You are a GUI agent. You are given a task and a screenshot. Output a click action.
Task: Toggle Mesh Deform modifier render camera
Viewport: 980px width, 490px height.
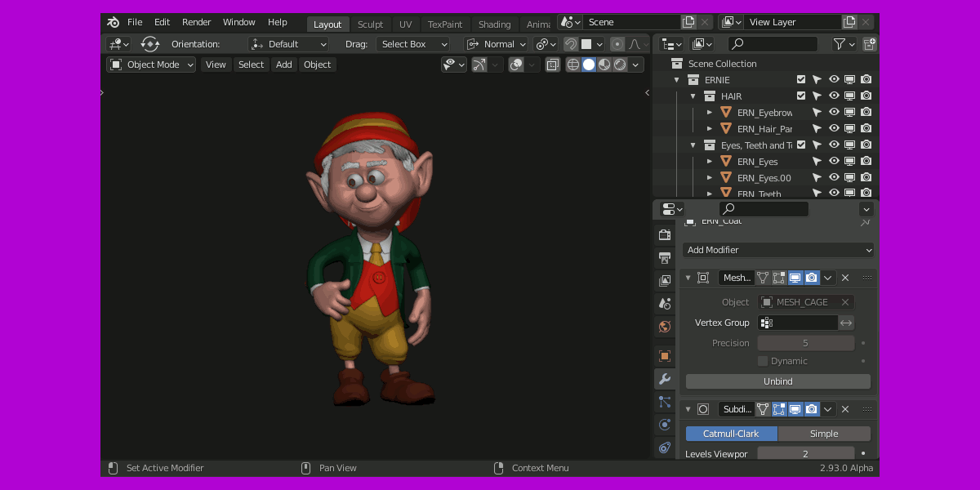coord(811,278)
